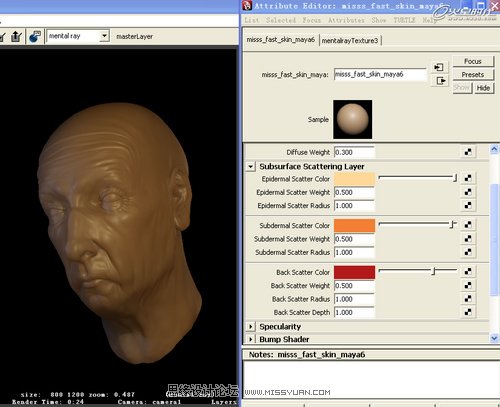Viewport: 500px width, 407px height.
Task: Click the input connection arrow icon beside name field
Action: (439, 67)
